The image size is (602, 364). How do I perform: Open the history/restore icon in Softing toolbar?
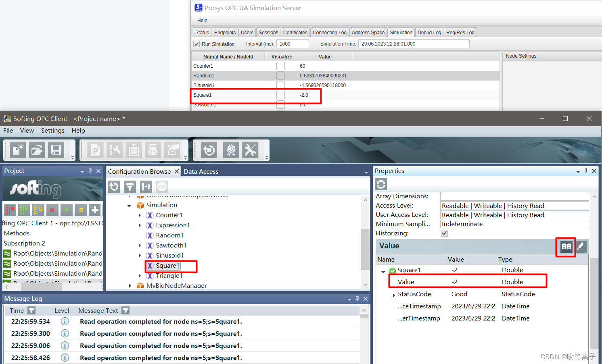coord(209,150)
